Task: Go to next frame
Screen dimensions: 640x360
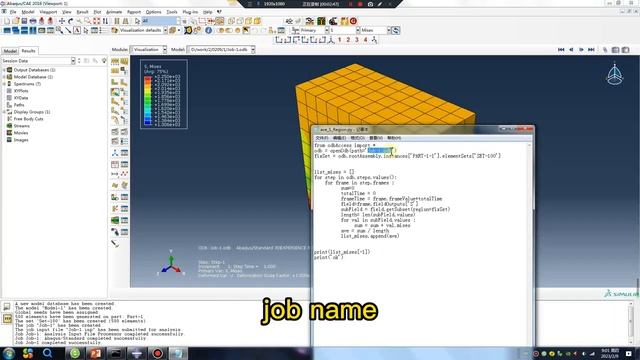Action: [581, 49]
